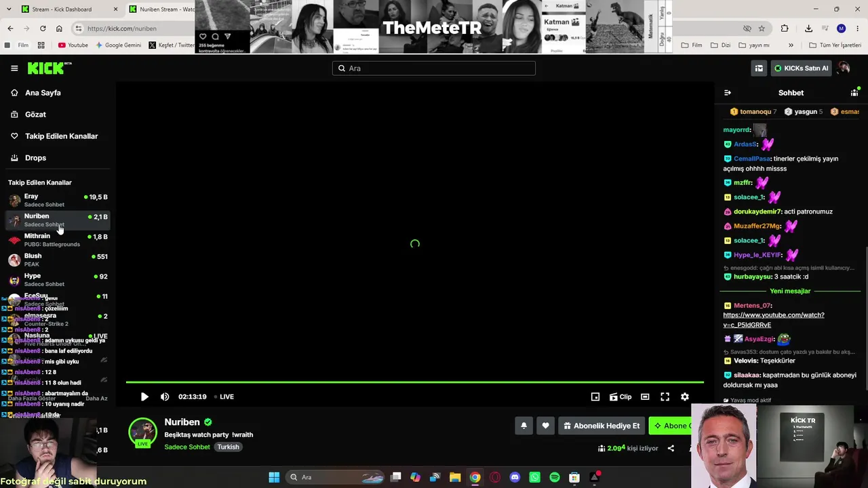Viewport: 868px width, 488px height.
Task: Open chat viewers list icon
Action: tap(854, 92)
